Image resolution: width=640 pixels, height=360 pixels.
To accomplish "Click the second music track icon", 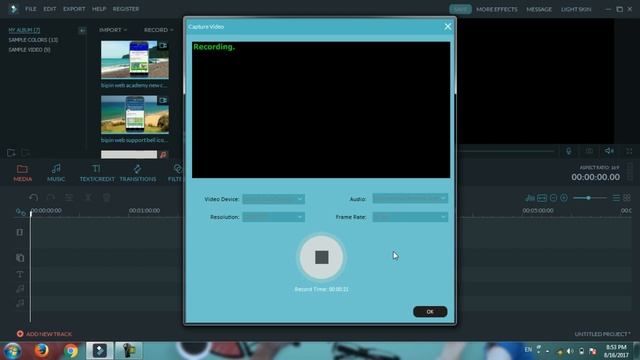I will tap(20, 303).
